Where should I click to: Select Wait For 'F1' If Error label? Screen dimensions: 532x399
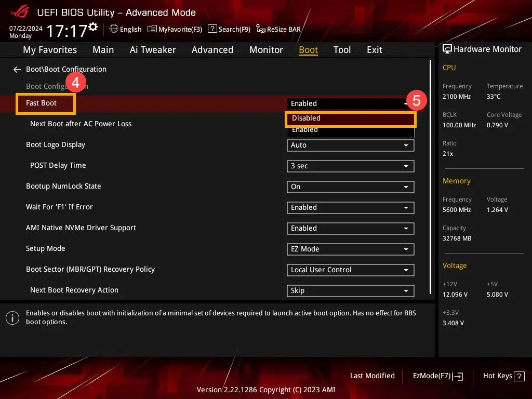(59, 207)
